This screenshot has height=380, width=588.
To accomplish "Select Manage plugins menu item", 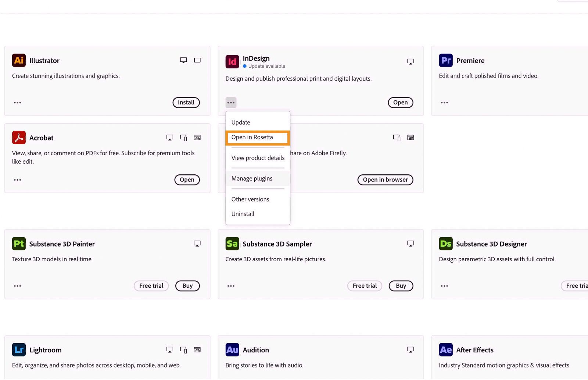I will click(x=258, y=178).
